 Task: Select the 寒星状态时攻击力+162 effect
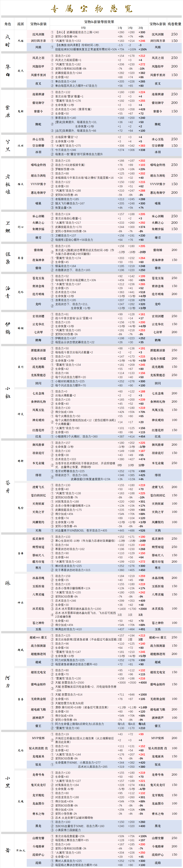[70, 549]
